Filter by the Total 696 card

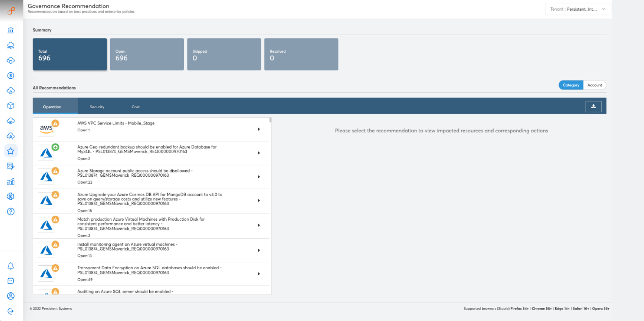(x=70, y=54)
